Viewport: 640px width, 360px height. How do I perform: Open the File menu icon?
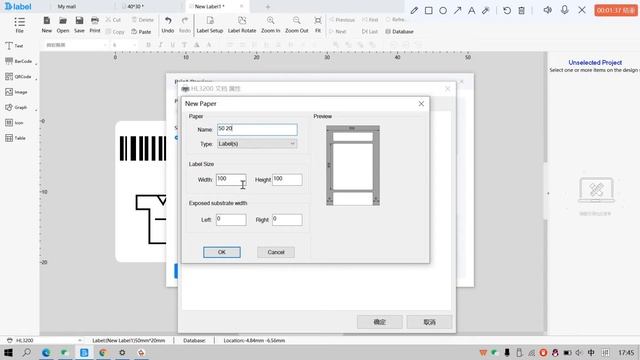pyautogui.click(x=19, y=24)
